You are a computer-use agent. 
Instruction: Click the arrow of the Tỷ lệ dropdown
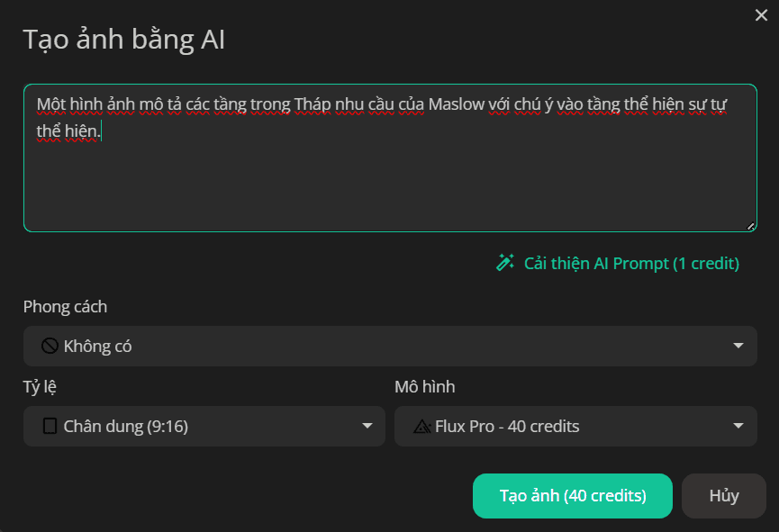click(367, 426)
